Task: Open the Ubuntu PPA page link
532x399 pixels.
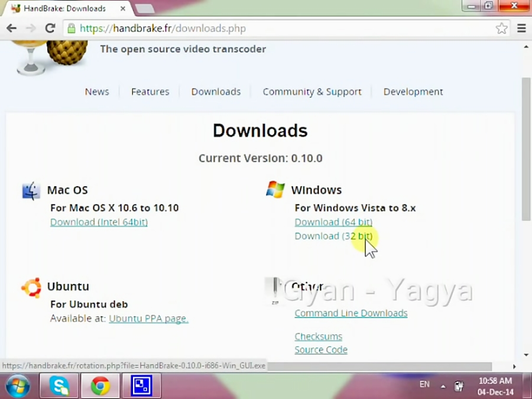Action: 148,318
